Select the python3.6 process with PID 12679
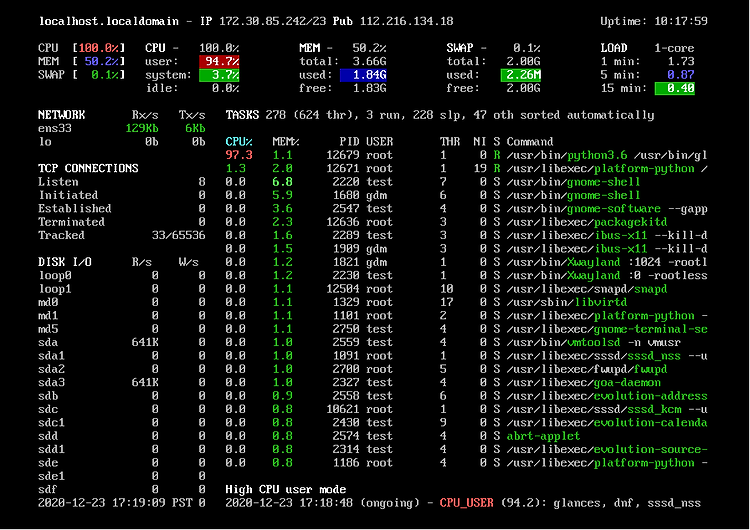This screenshot has height=530, width=750. (x=466, y=155)
